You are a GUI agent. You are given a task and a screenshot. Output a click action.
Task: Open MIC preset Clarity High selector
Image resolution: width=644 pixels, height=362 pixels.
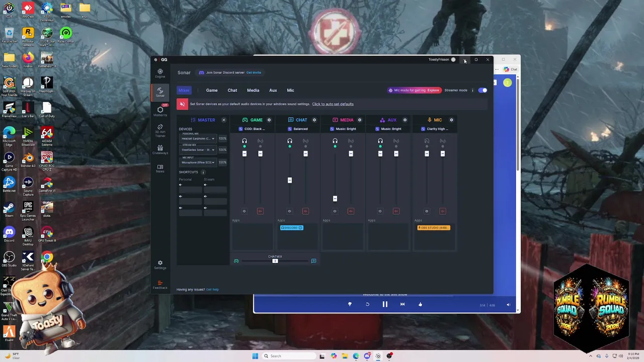pos(435,129)
